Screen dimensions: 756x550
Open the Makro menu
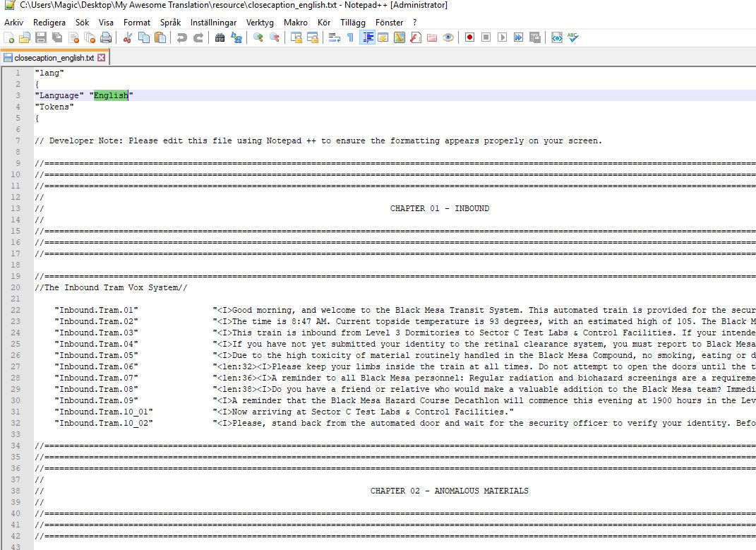pos(296,22)
